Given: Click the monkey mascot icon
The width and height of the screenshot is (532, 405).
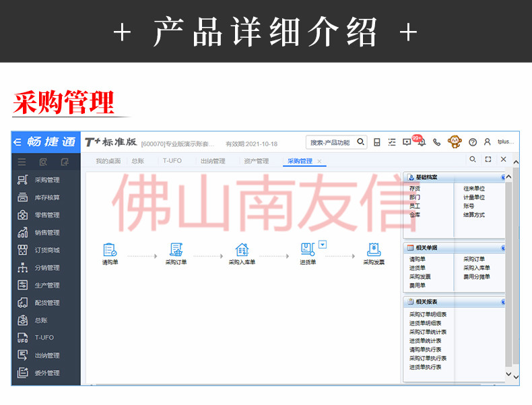Looking at the screenshot, I should pos(455,142).
